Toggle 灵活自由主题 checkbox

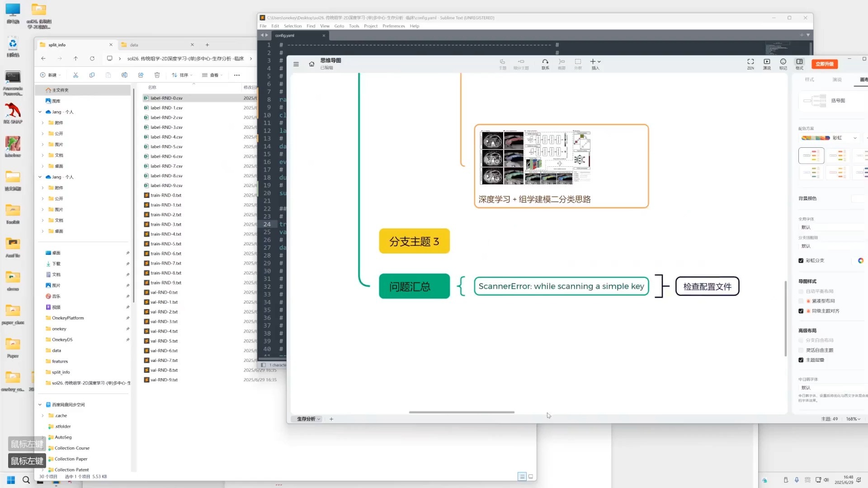(801, 350)
